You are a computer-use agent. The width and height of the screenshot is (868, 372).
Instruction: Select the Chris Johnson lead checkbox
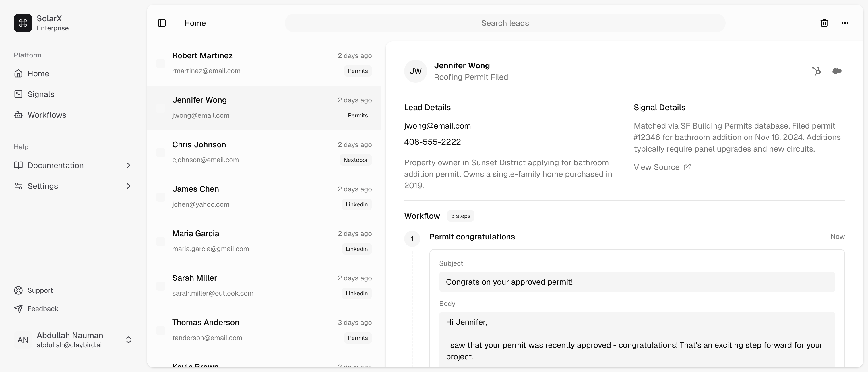(161, 153)
